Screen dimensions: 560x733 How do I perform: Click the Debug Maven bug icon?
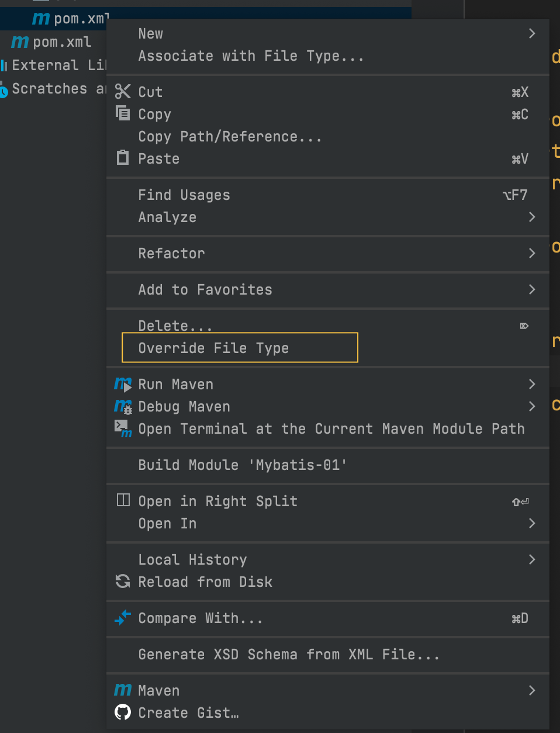tap(123, 406)
